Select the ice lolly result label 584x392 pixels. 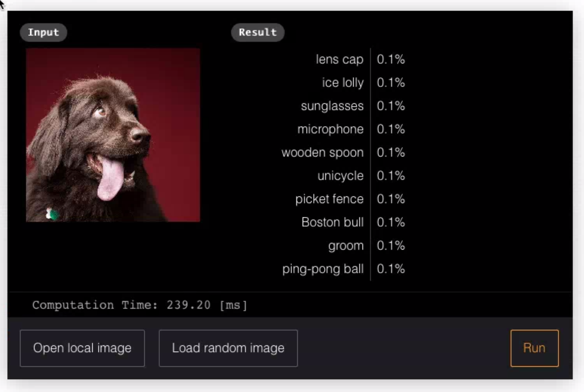point(343,83)
